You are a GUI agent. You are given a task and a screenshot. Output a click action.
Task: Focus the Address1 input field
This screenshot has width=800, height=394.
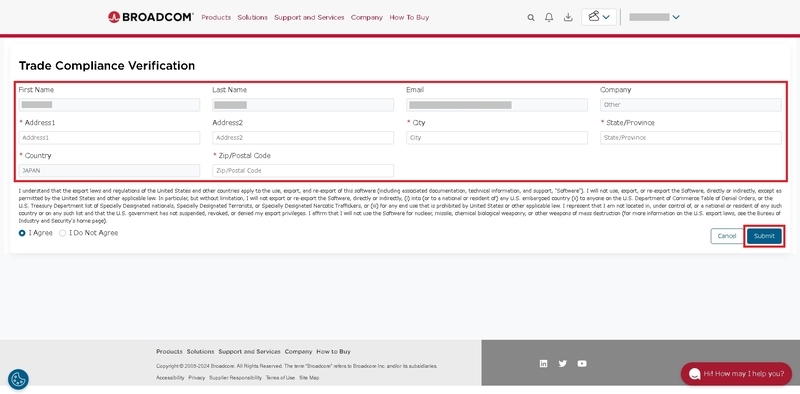click(x=110, y=138)
